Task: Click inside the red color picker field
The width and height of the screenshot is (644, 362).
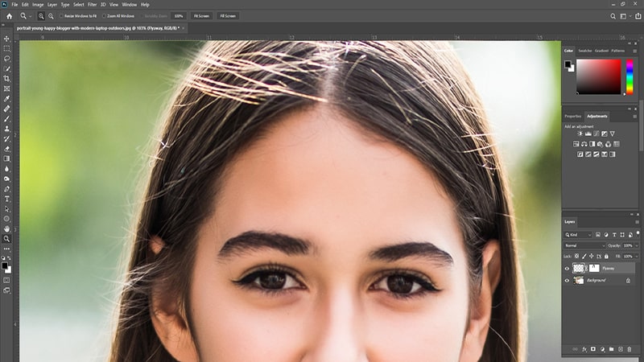Action: (x=597, y=76)
